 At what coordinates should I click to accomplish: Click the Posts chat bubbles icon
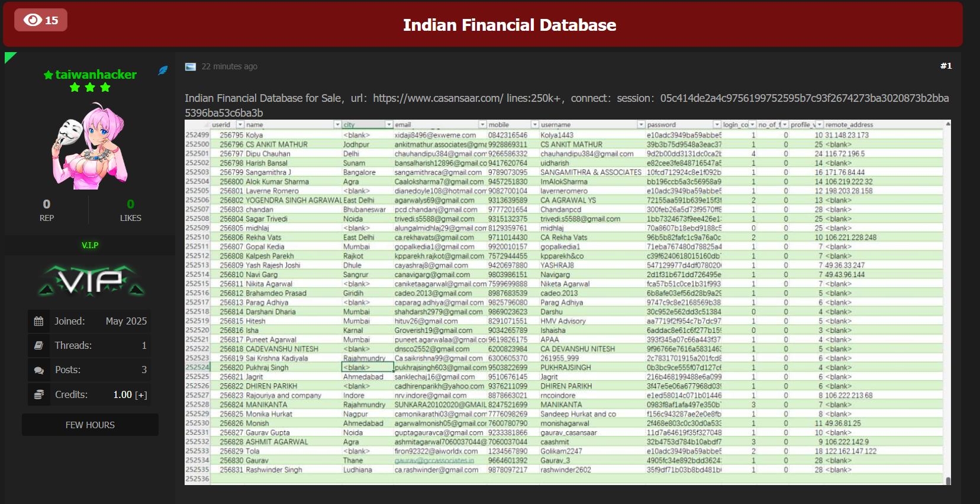[38, 370]
